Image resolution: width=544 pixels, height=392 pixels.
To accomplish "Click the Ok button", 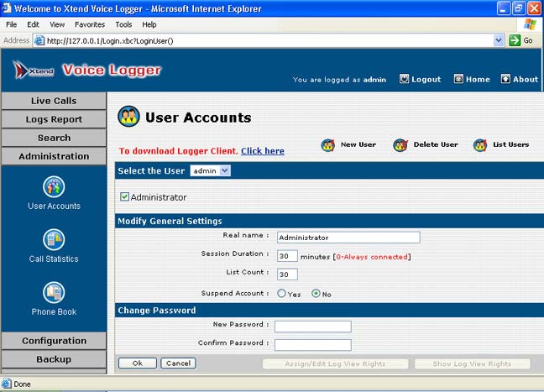I will tap(138, 363).
